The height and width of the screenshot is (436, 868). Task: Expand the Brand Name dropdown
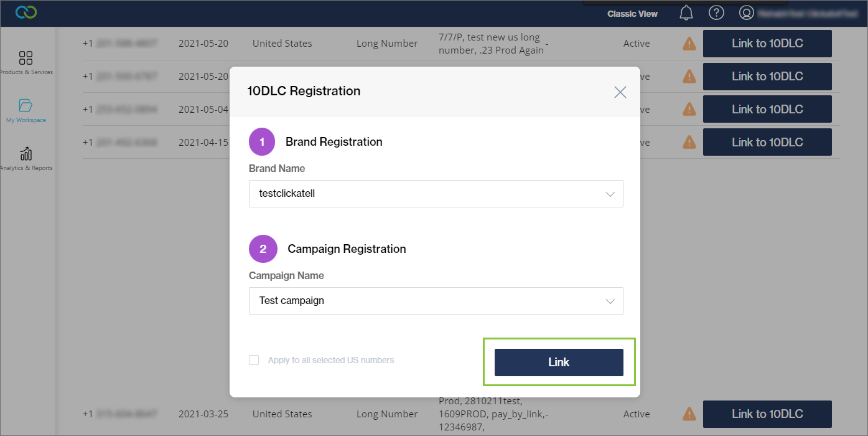[436, 194]
